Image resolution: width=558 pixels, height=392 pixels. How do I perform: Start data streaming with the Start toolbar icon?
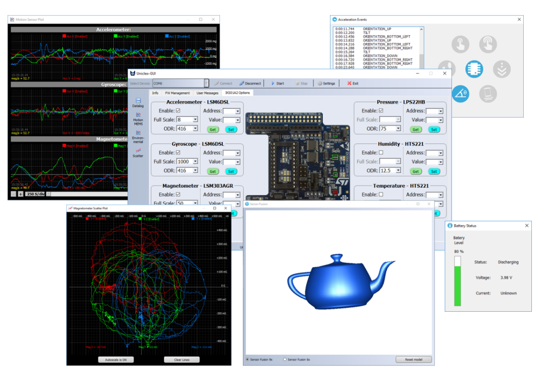point(278,83)
